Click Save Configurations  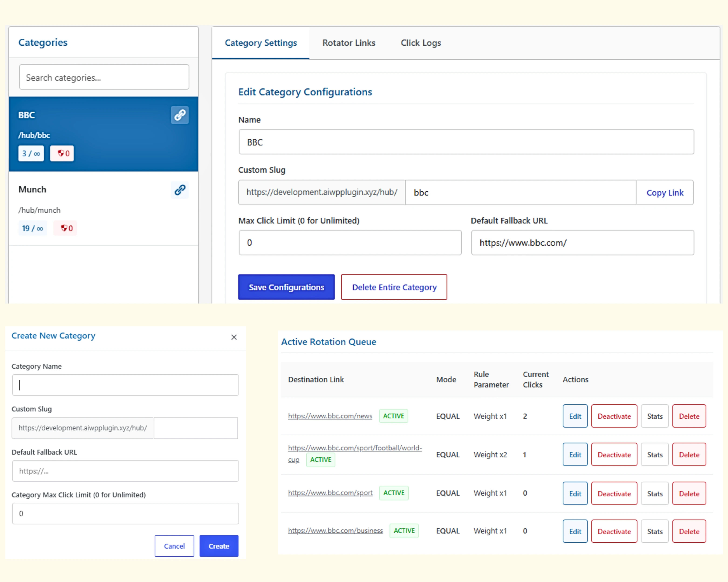click(x=286, y=287)
